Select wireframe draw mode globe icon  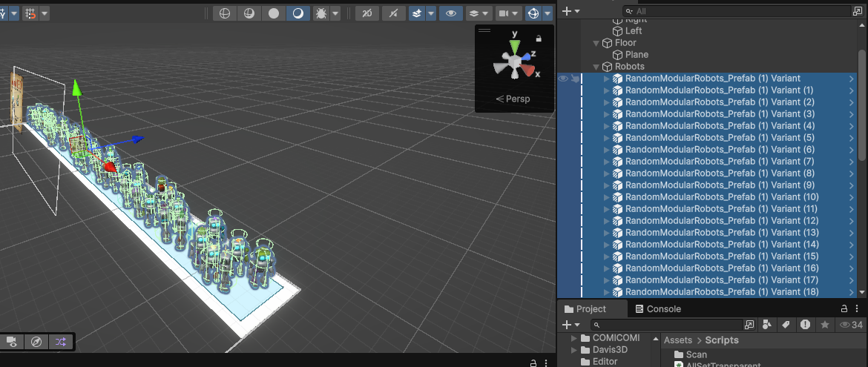click(225, 13)
